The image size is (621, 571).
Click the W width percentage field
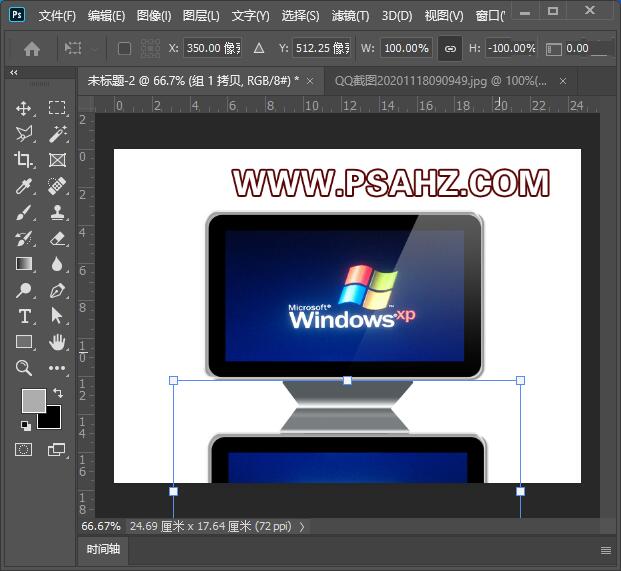point(406,48)
